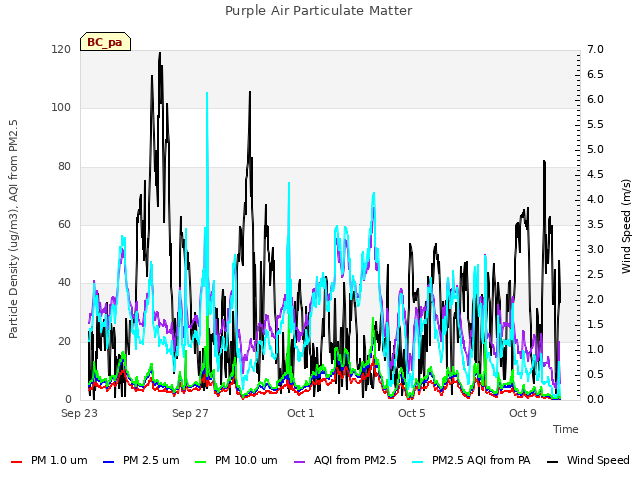Click the Oct 1 x-axis label
Viewport: 640px width, 480px height.
coord(301,413)
